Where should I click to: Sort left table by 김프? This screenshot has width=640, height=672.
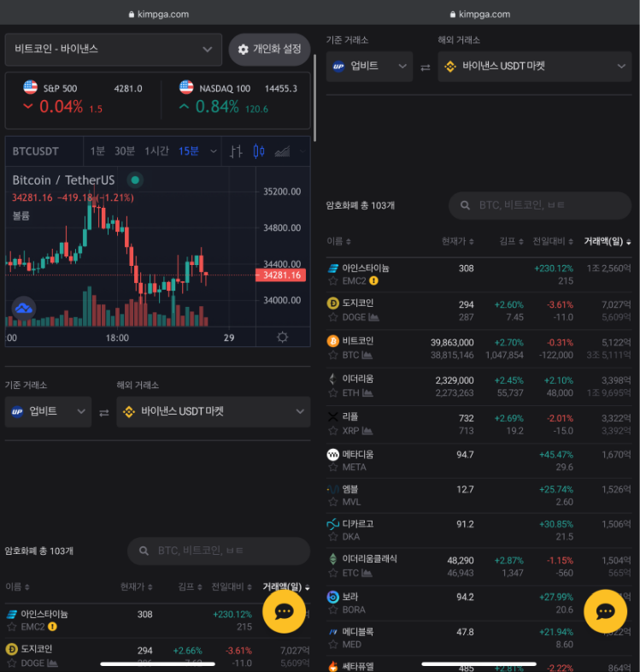pos(190,587)
